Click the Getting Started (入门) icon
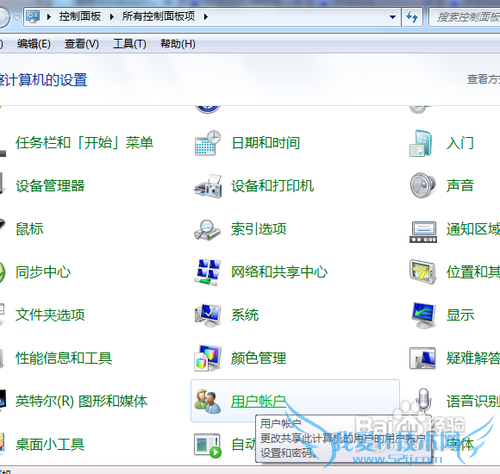The image size is (500, 474). [422, 143]
